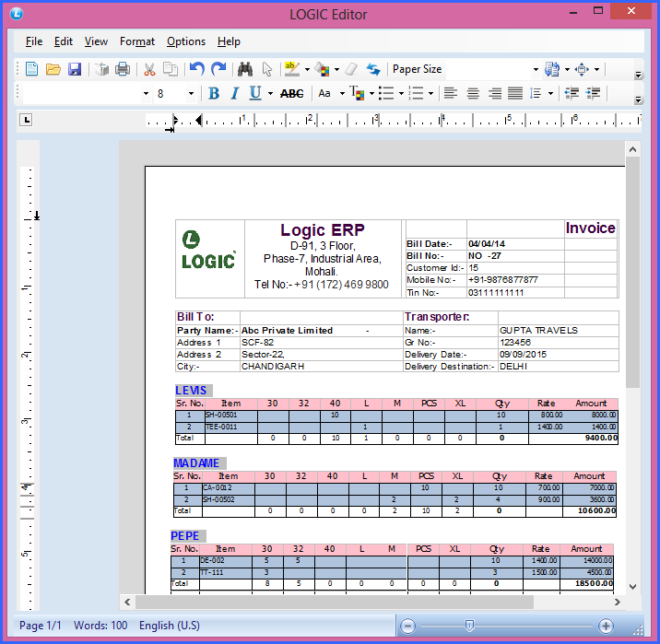Open the Options menu
The width and height of the screenshot is (660, 644).
pyautogui.click(x=186, y=41)
